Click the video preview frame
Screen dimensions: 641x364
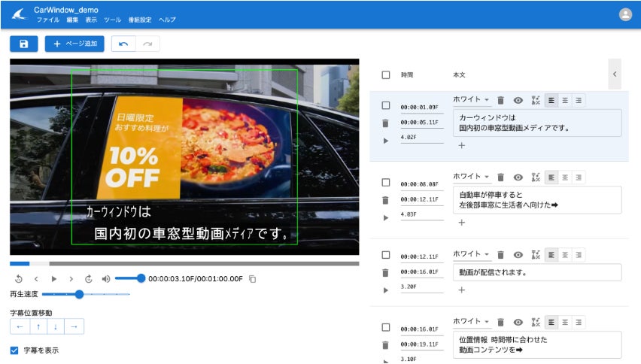coord(184,157)
